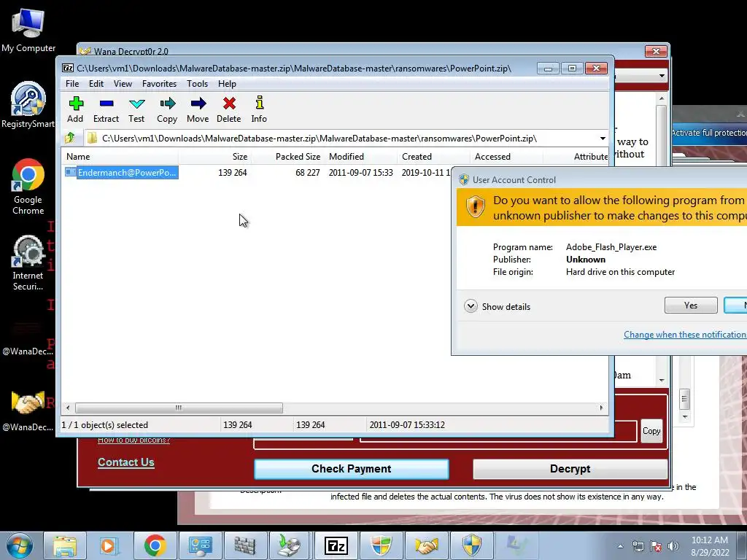Image resolution: width=747 pixels, height=560 pixels.
Task: Open the Tools menu
Action: pos(197,84)
